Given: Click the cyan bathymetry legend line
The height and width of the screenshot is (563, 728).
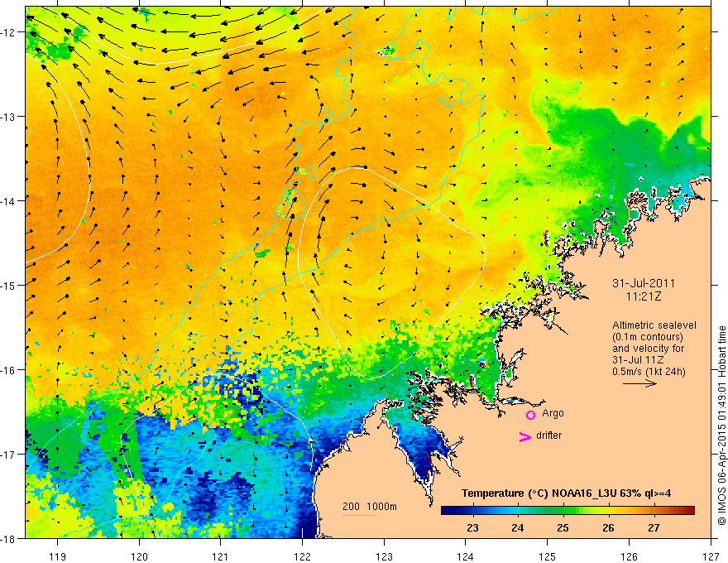Looking at the screenshot, I should (x=359, y=515).
